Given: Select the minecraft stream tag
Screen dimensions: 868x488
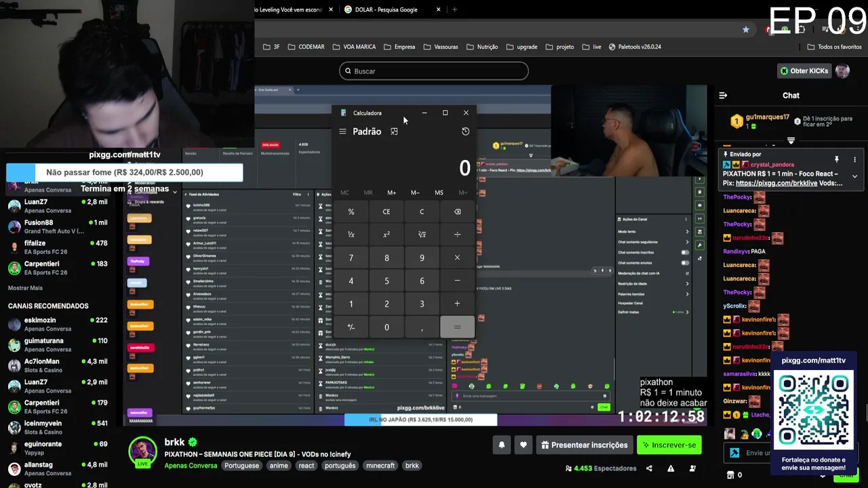Looking at the screenshot, I should (x=380, y=466).
